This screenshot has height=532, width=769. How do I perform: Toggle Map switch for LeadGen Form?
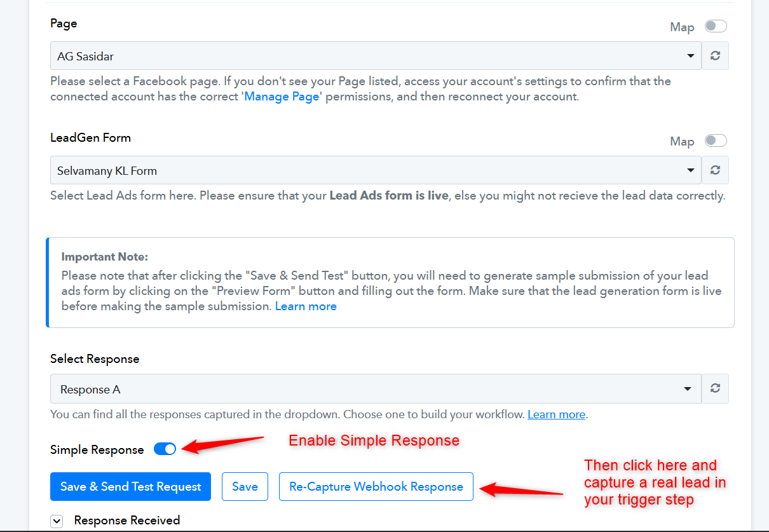(x=716, y=140)
